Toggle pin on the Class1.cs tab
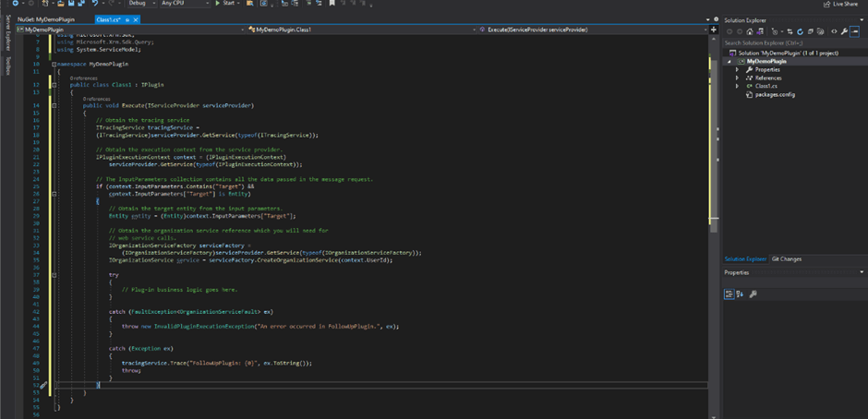868x419 pixels. coord(127,19)
